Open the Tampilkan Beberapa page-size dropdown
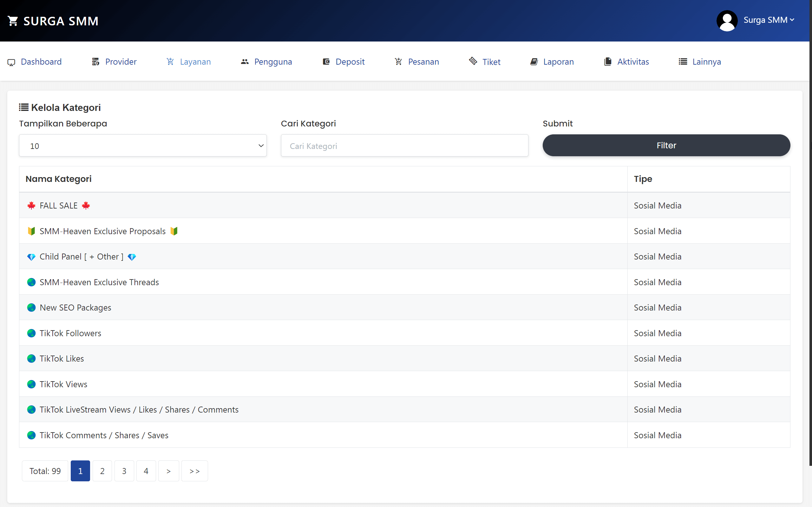The height and width of the screenshot is (507, 812). point(142,145)
